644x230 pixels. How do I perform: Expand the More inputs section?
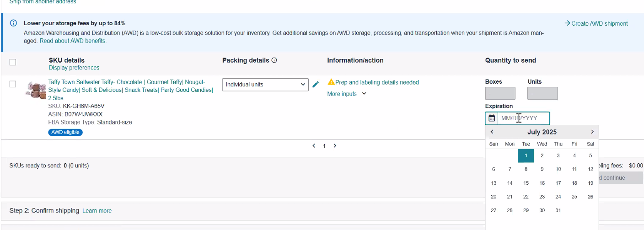point(347,94)
